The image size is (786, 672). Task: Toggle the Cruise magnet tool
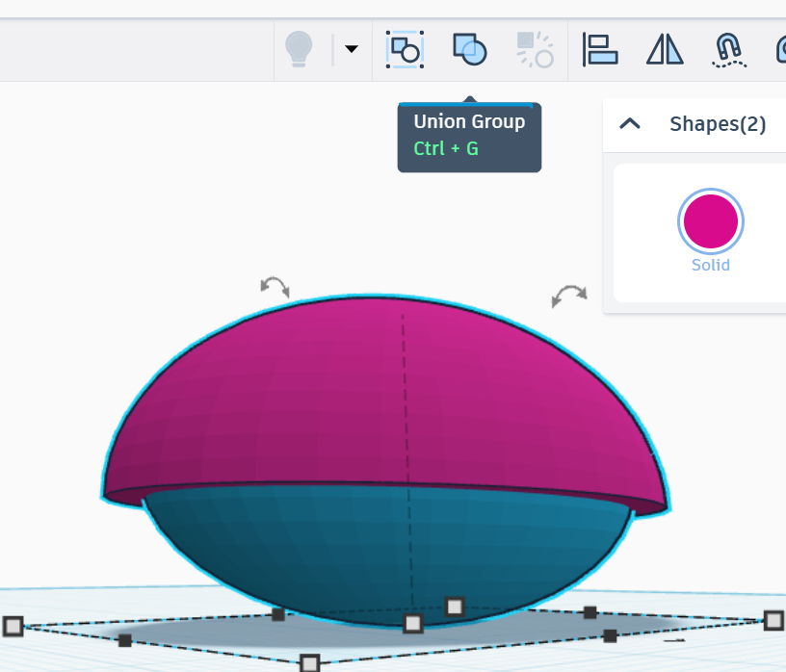point(729,50)
